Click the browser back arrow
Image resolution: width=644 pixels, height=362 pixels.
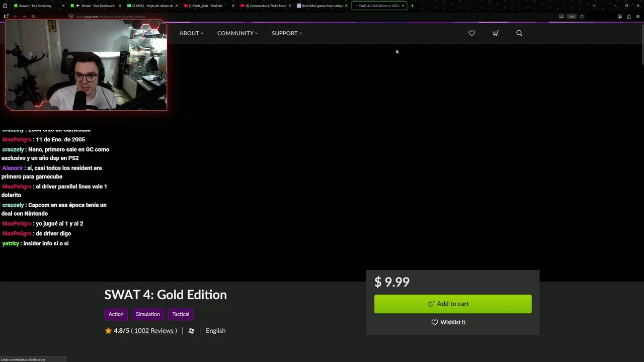15,17
